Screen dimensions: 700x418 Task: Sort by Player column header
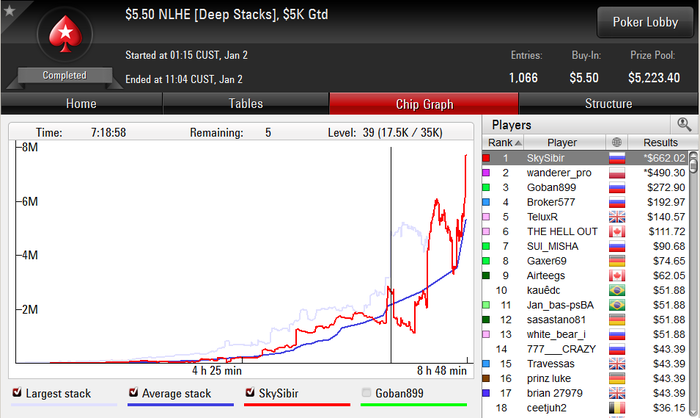[x=564, y=142]
